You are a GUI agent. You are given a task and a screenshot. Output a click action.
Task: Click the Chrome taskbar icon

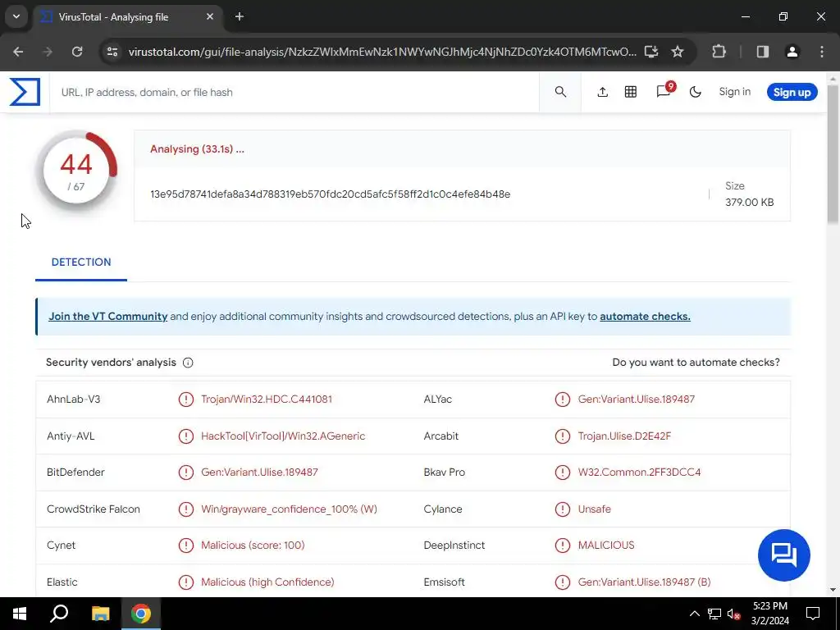(141, 614)
